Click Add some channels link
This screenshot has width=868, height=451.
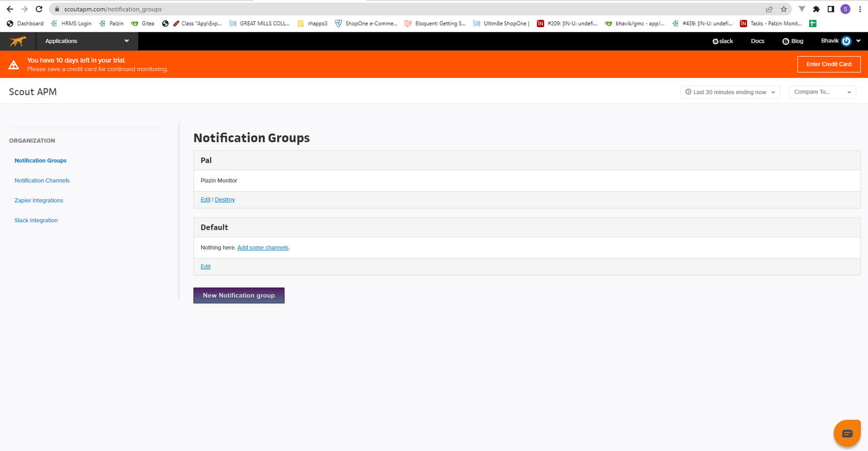[x=263, y=247]
